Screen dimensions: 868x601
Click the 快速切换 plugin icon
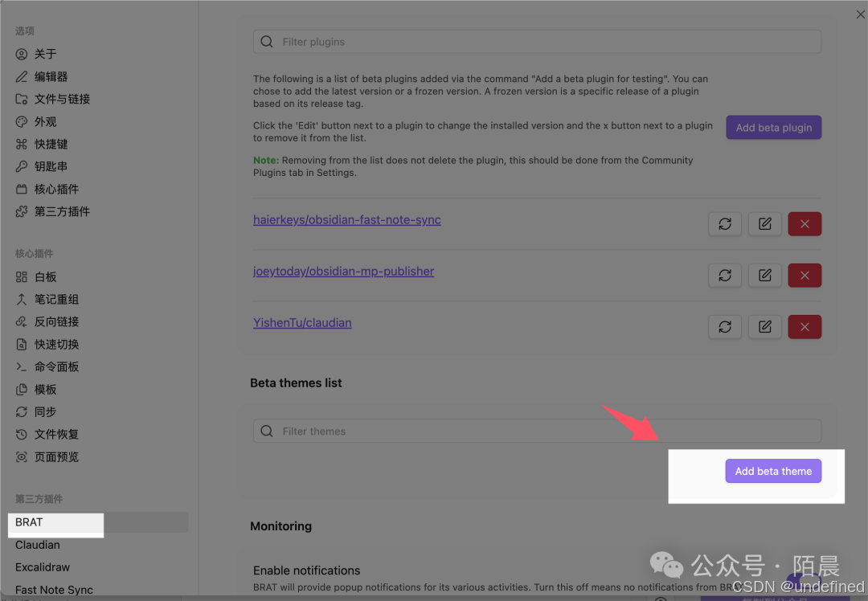[22, 345]
